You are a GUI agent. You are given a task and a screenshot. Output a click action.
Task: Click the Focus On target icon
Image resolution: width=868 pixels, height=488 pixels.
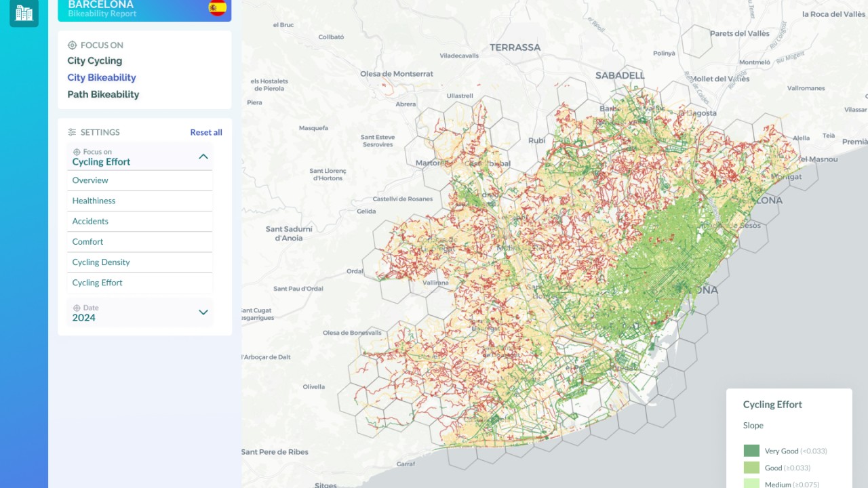(x=72, y=45)
